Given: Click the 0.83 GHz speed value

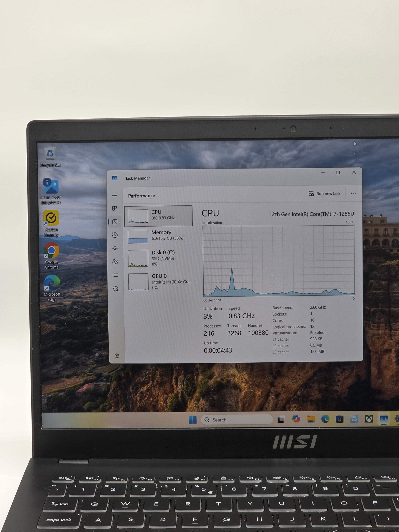Looking at the screenshot, I should point(241,316).
